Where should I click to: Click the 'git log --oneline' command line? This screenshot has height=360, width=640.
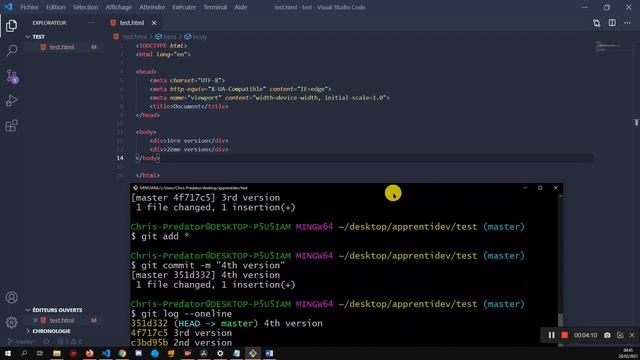[182, 314]
